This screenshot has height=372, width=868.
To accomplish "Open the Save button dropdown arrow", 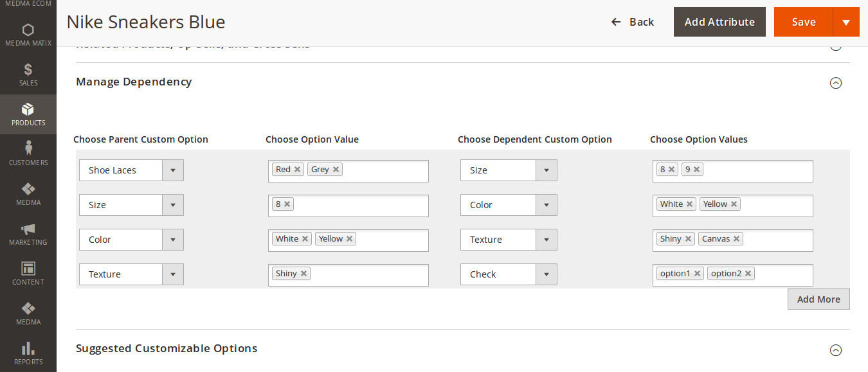I will tap(846, 22).
